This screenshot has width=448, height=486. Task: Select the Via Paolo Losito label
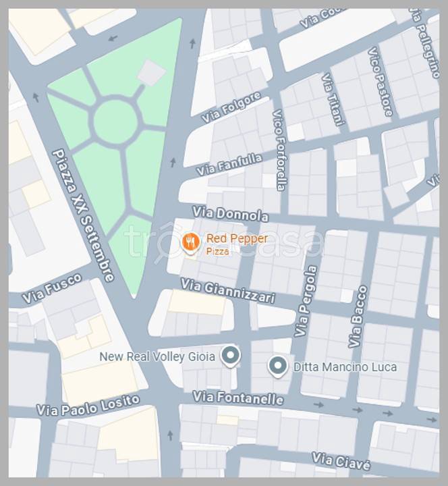[x=88, y=406]
